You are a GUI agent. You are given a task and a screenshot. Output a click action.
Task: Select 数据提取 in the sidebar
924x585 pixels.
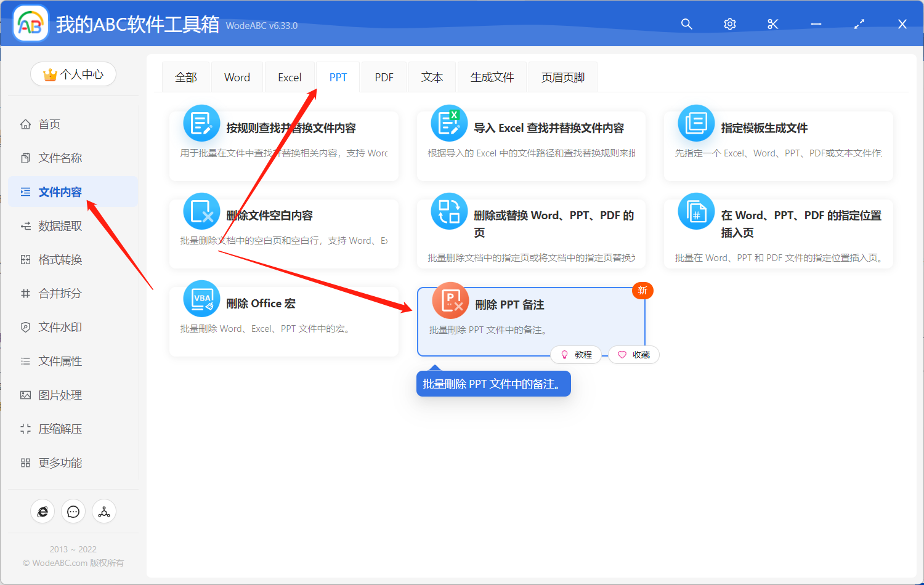pyautogui.click(x=57, y=225)
